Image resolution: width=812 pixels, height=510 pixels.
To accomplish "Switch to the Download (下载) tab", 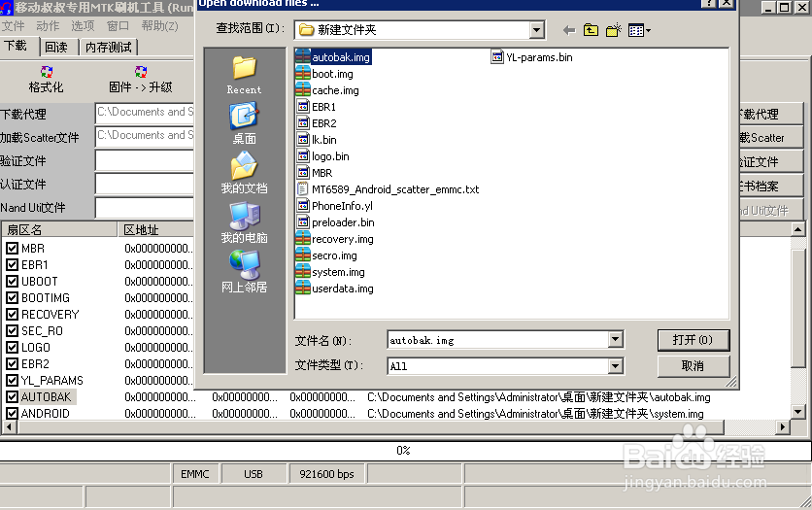I will click(18, 46).
